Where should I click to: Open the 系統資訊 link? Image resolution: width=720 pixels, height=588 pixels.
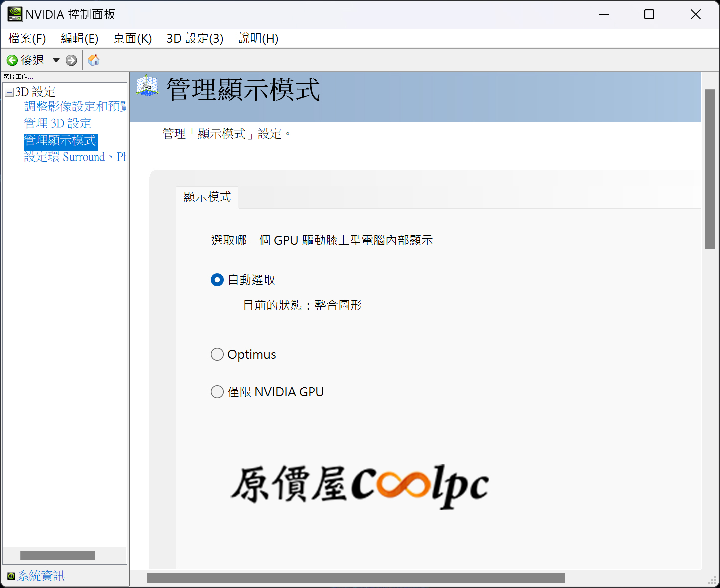click(x=41, y=576)
